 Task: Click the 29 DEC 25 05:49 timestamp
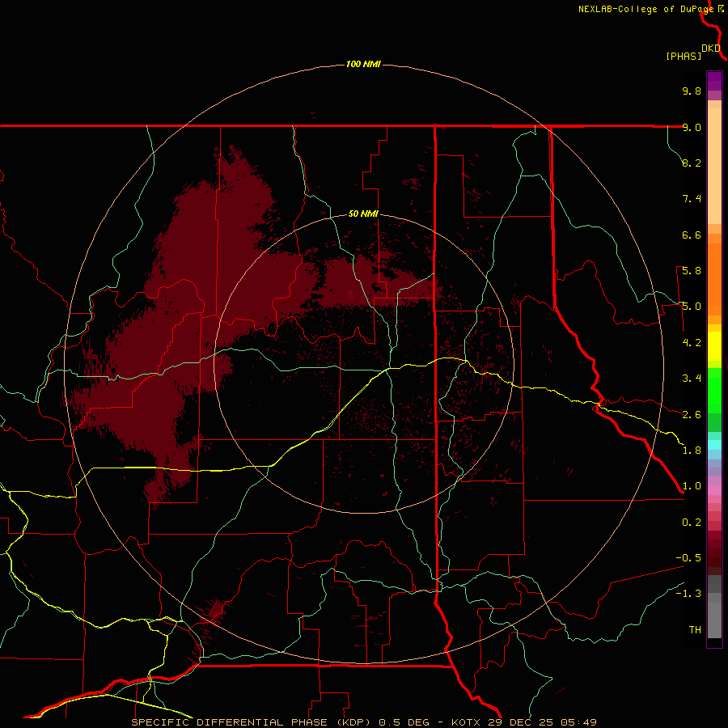(542, 722)
